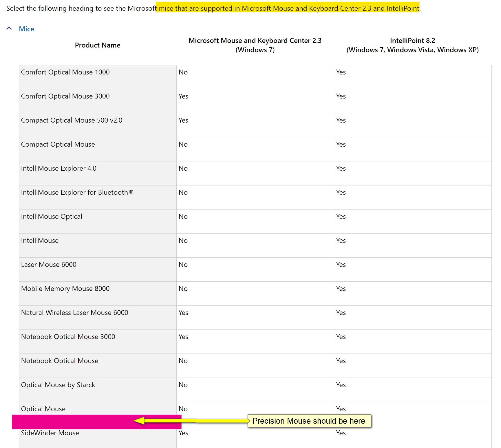This screenshot has height=448, width=501.
Task: Click IntelliPoint 8.2 column header
Action: [x=412, y=45]
